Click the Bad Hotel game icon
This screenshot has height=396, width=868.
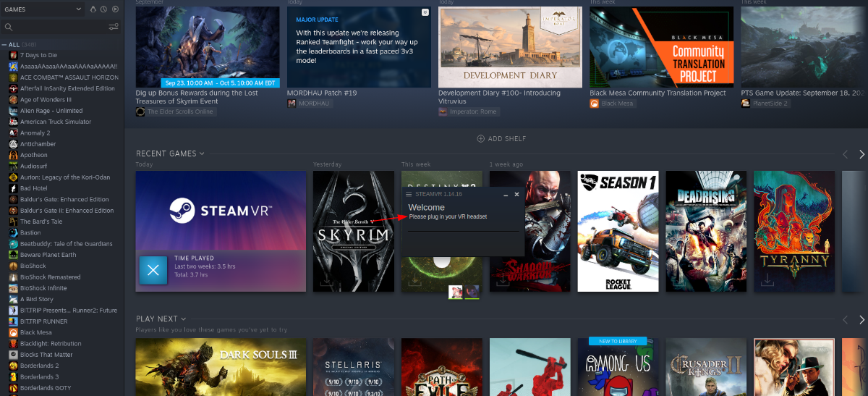[x=13, y=188]
